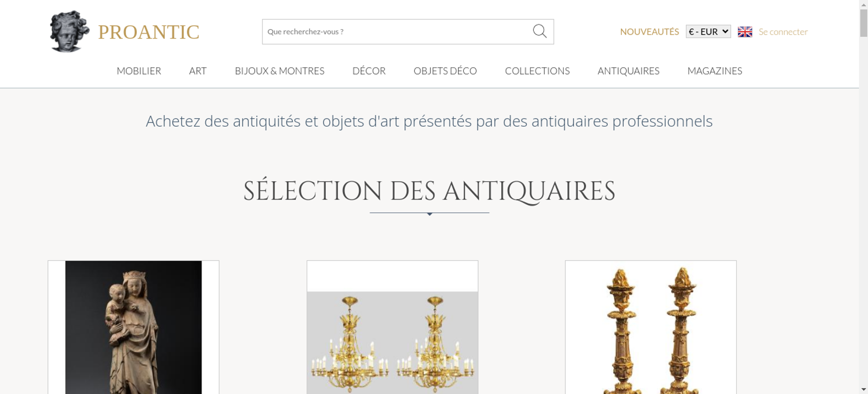Click the PROANTIC brand name text

pos(148,32)
